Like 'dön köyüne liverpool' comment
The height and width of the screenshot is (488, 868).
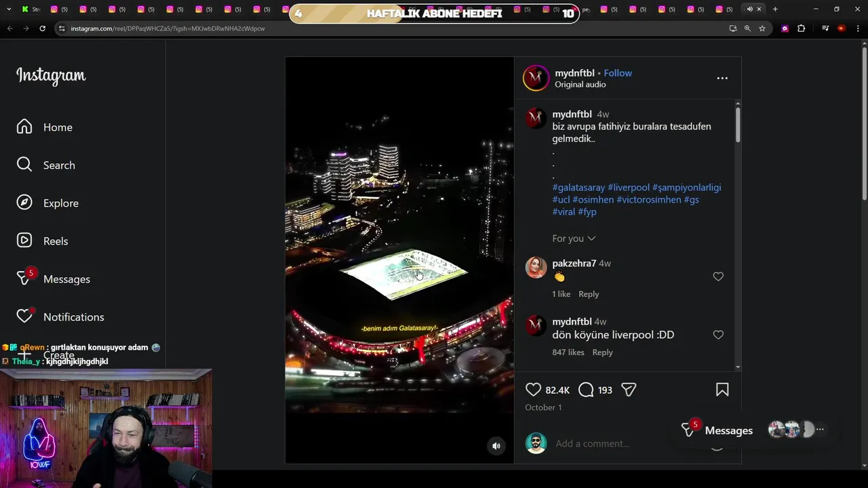click(718, 335)
